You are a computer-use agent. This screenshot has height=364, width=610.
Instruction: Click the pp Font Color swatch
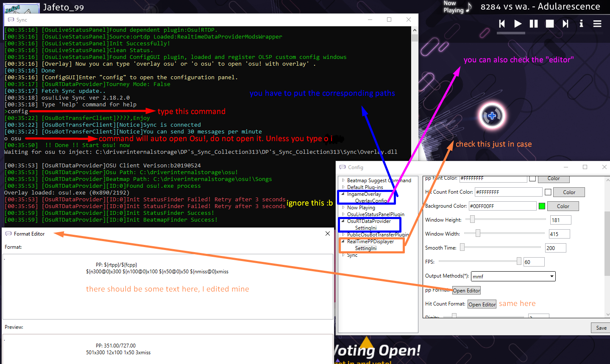(532, 178)
